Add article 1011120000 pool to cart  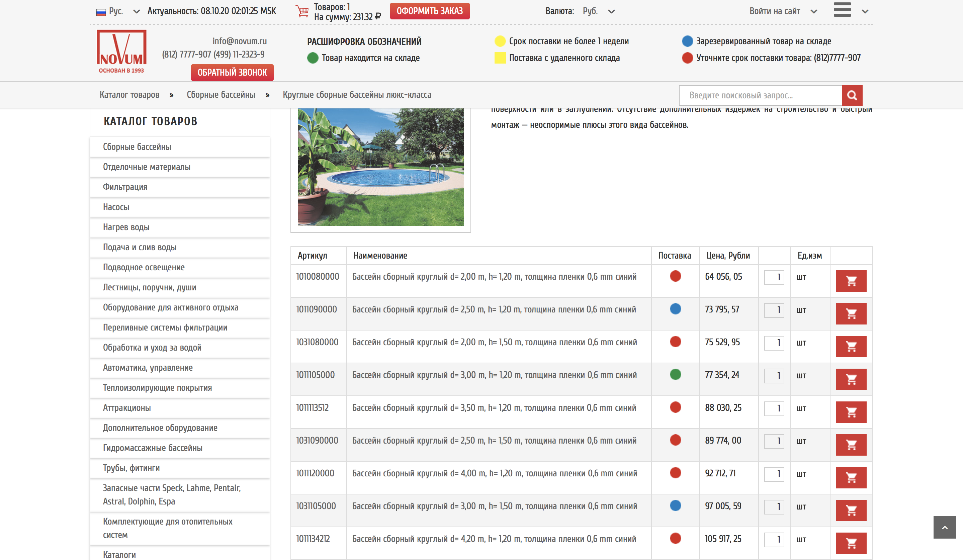851,477
